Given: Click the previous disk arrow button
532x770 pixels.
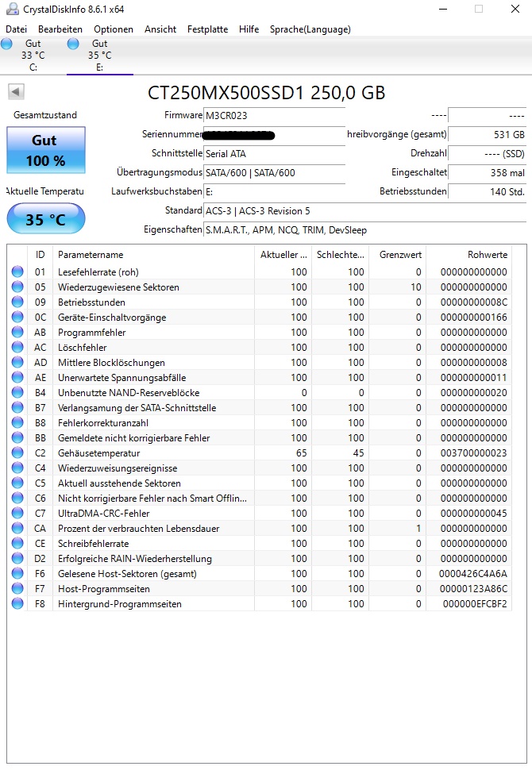Looking at the screenshot, I should [x=16, y=91].
